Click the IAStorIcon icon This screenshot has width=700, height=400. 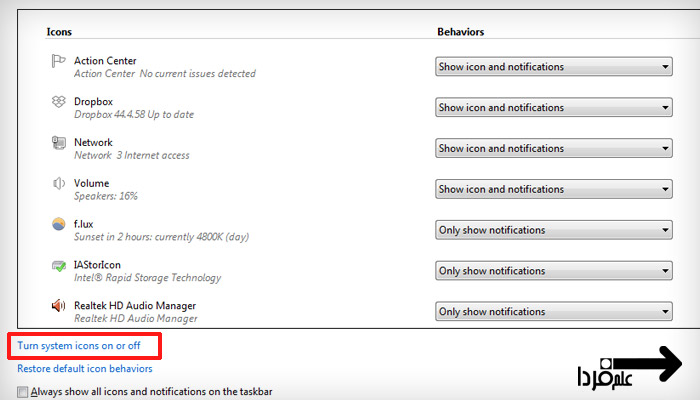click(x=57, y=266)
